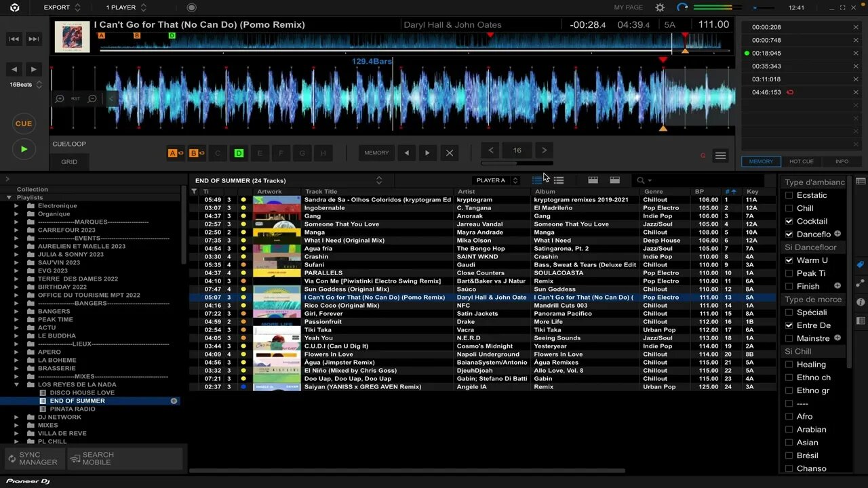
Task: Switch to the MEMORY tab
Action: [761, 161]
